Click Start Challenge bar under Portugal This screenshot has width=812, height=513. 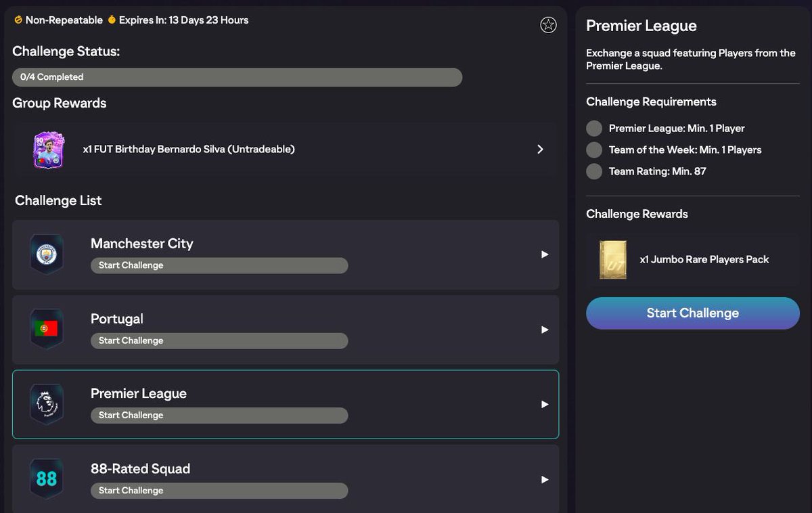coord(219,340)
